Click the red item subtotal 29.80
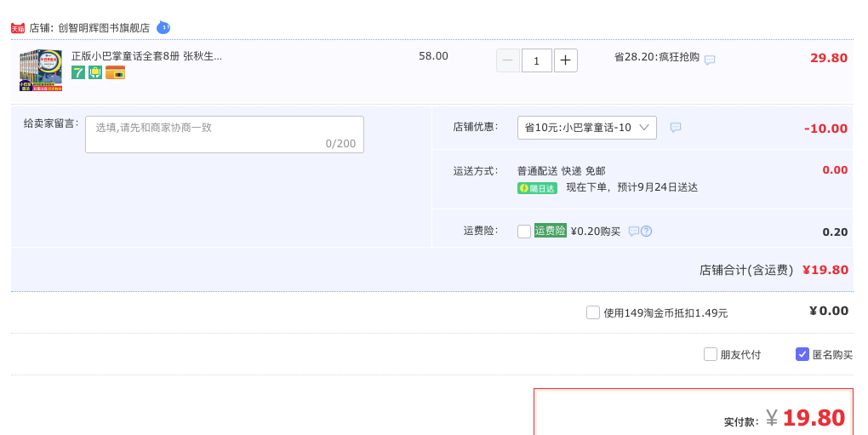Viewport: 868px width, 435px height. pos(829,58)
